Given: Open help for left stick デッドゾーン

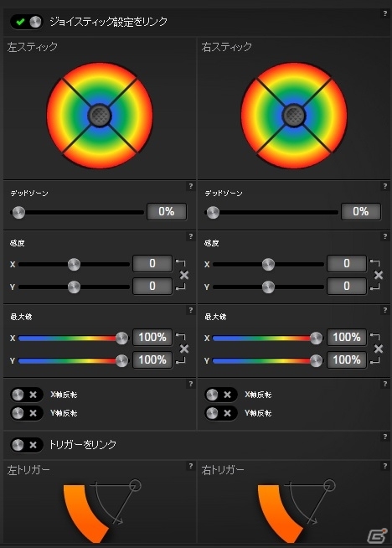Looking at the screenshot, I should (x=191, y=186).
